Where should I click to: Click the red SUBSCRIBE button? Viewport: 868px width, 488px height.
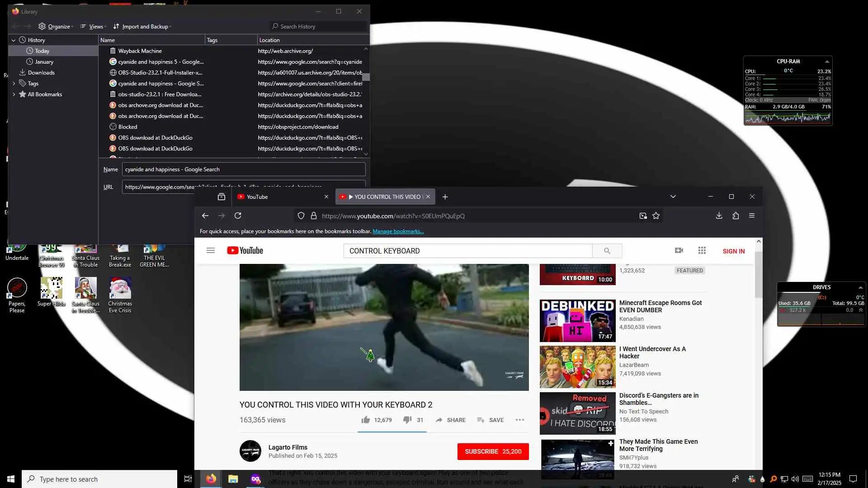pos(493,451)
